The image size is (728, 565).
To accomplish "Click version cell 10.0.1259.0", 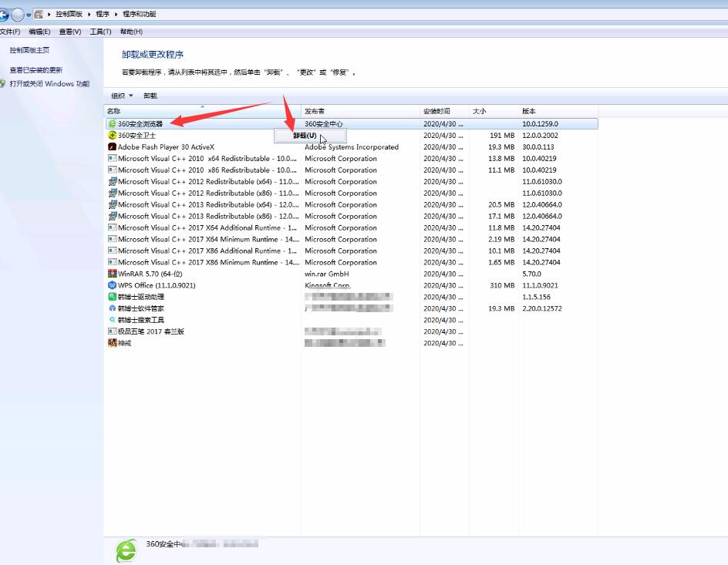I will coord(540,124).
